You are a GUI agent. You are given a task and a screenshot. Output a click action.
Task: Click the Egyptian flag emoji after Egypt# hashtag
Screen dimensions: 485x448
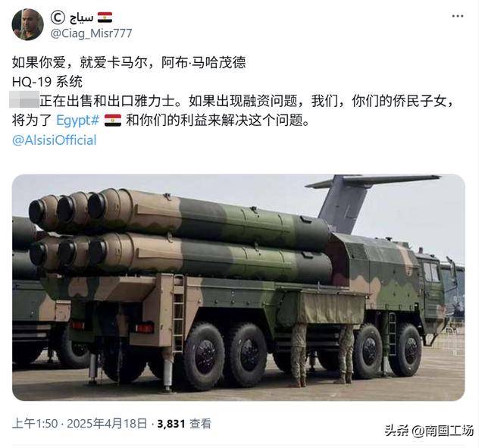pyautogui.click(x=113, y=121)
